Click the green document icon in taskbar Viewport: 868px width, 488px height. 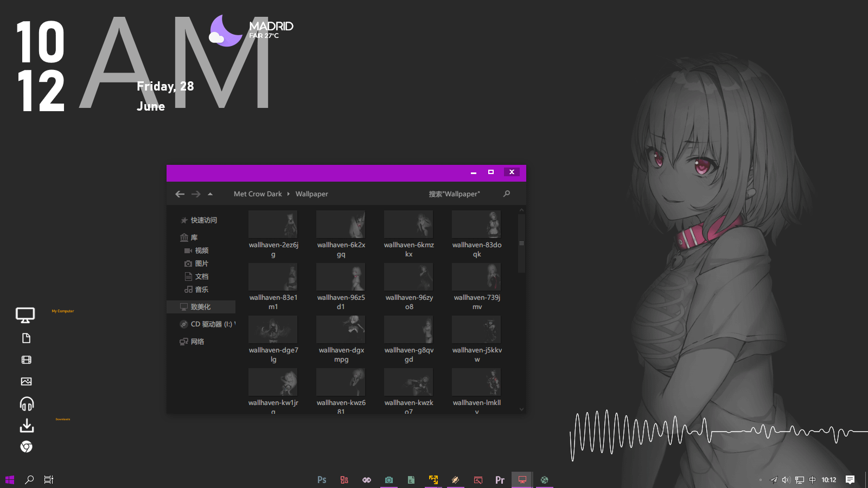411,480
